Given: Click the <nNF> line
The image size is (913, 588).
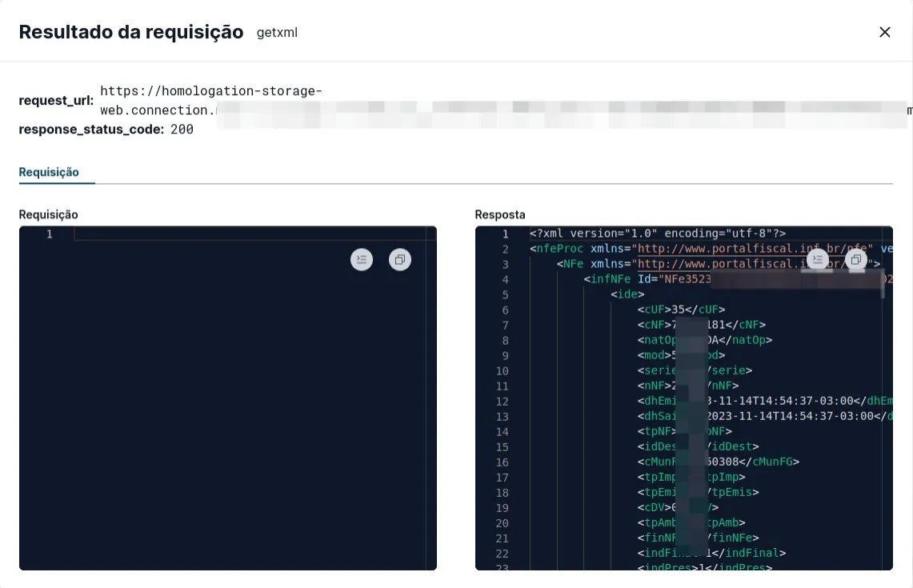Looking at the screenshot, I should (688, 386).
